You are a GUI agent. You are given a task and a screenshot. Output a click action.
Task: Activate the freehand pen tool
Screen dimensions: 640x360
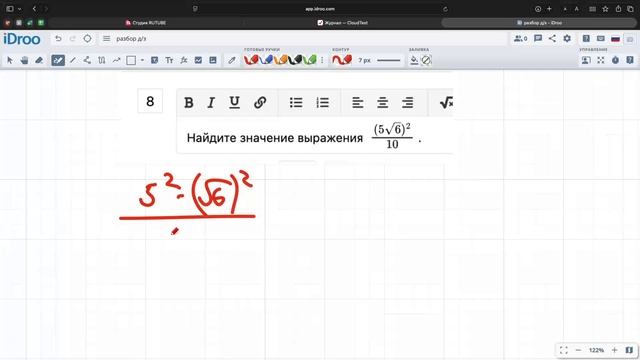point(58,60)
